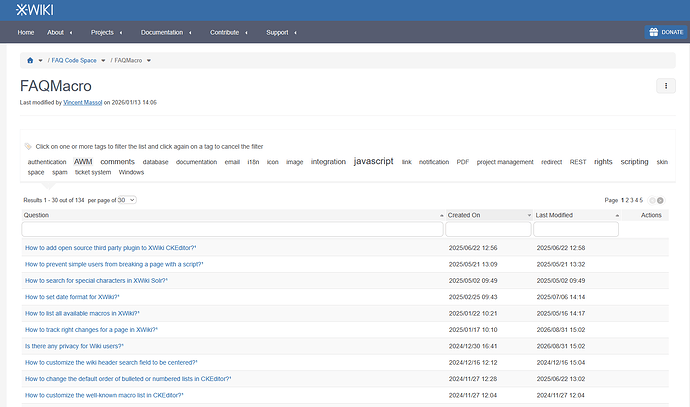Screen dimensions: 690x407
Task: Focus the Question filter input field
Action: pyautogui.click(x=232, y=229)
